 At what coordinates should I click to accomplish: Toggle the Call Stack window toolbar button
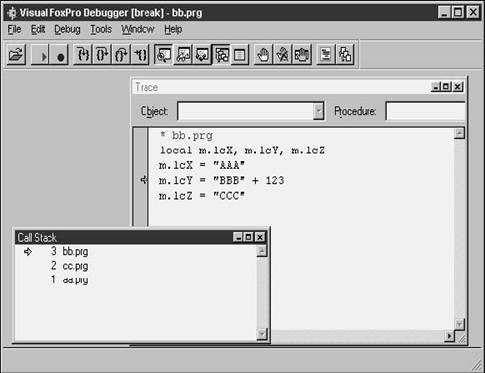click(221, 54)
